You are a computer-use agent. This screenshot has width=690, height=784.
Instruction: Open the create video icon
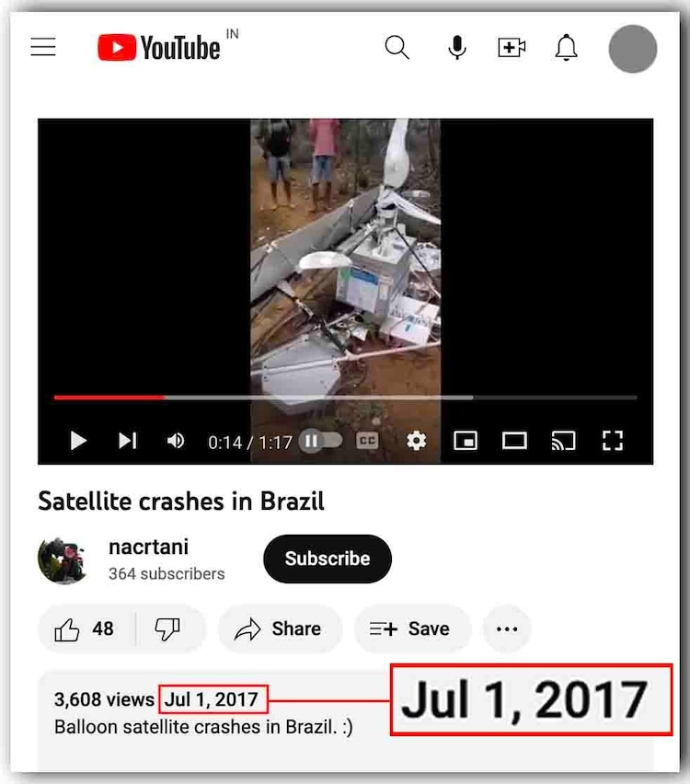tap(512, 48)
